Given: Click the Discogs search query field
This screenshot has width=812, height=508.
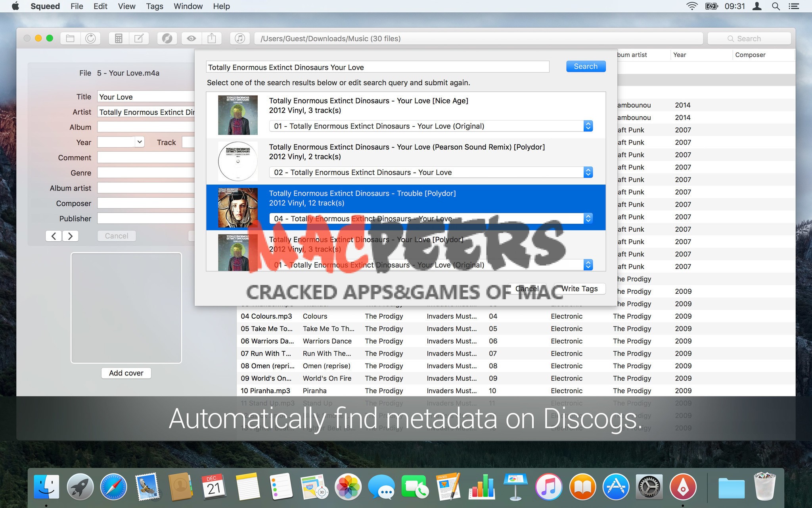Looking at the screenshot, I should [x=377, y=67].
